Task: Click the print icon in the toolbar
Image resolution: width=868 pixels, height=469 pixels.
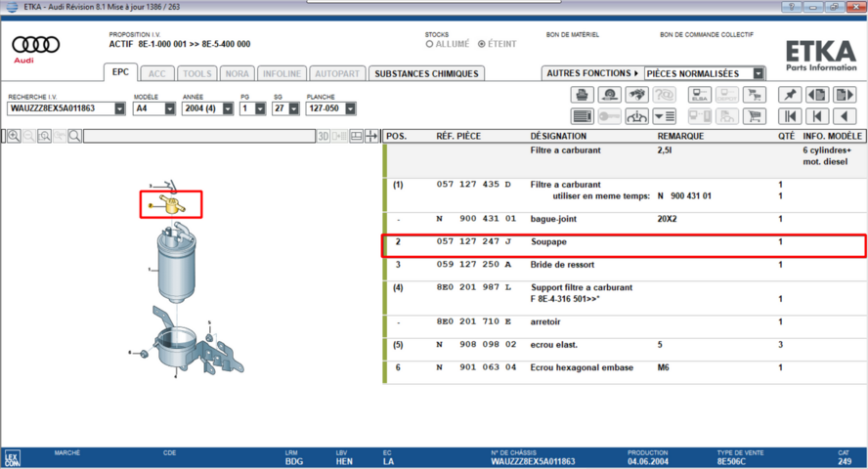Action: pos(582,95)
